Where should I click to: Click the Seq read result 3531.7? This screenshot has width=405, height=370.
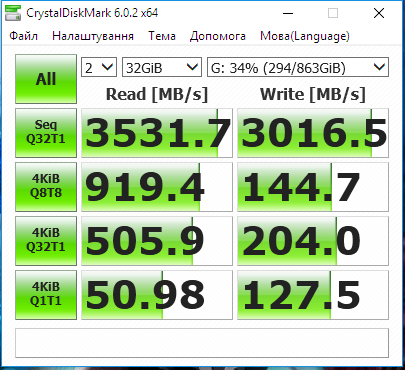pos(157,133)
